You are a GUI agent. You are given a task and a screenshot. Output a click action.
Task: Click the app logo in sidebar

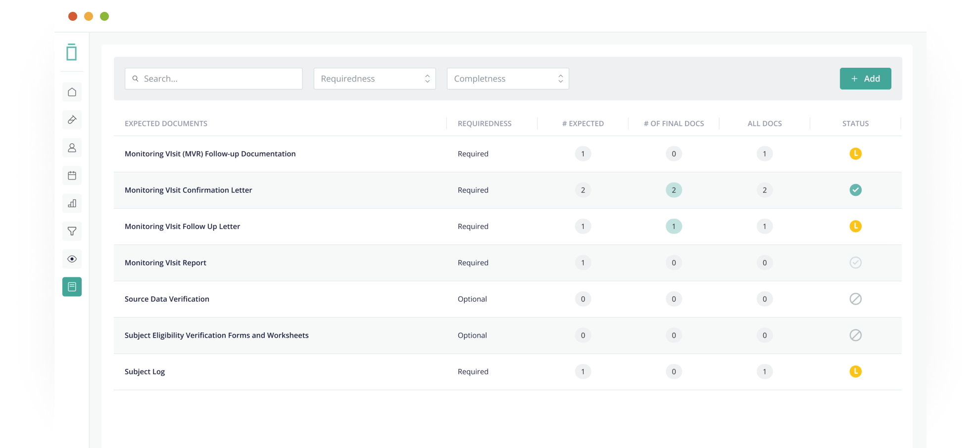tap(72, 52)
